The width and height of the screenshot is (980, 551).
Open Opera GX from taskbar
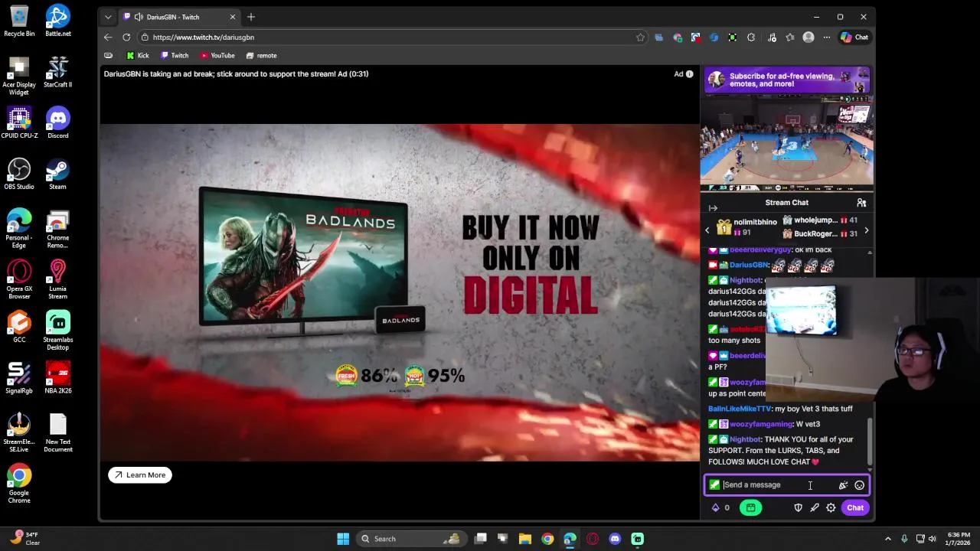(x=592, y=539)
